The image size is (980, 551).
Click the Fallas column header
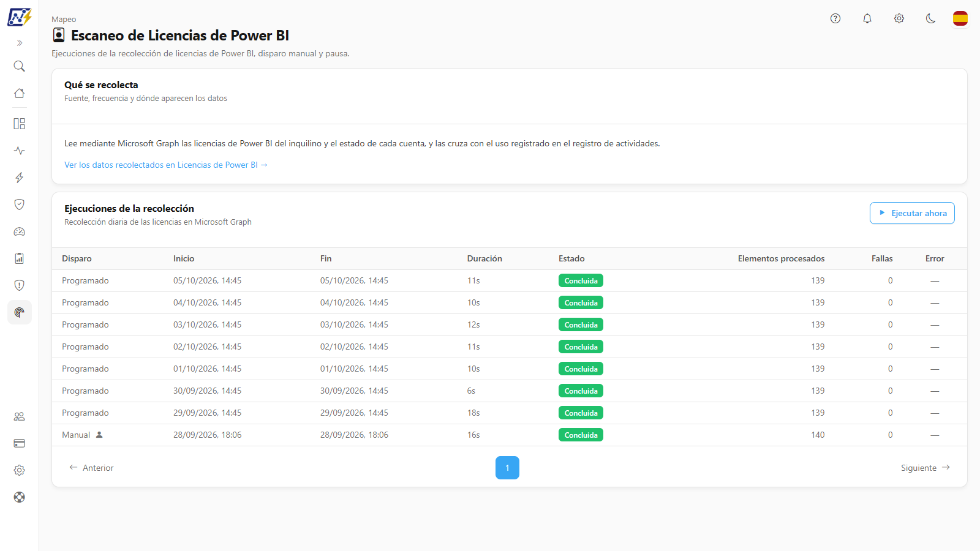tap(882, 258)
